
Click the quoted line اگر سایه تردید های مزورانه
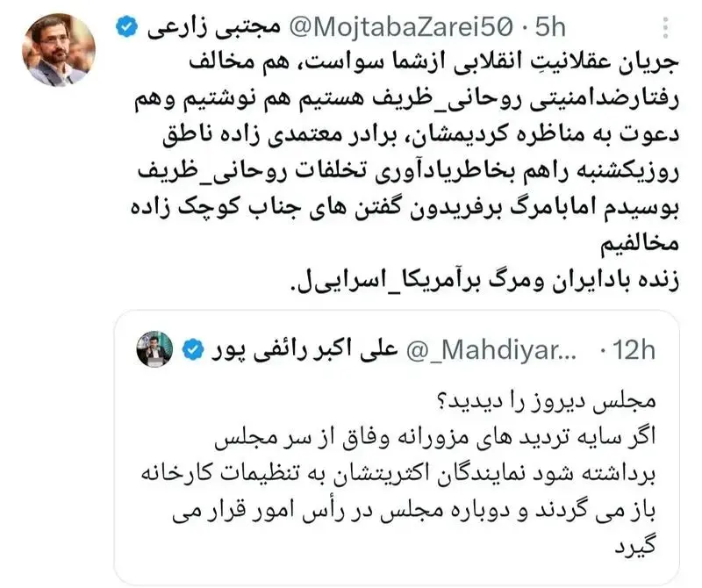point(434,436)
